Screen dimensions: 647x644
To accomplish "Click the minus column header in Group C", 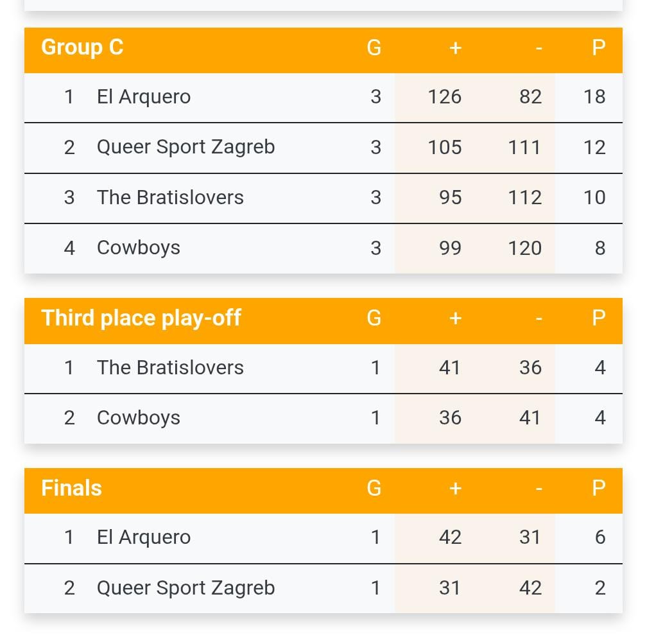I will click(x=538, y=48).
